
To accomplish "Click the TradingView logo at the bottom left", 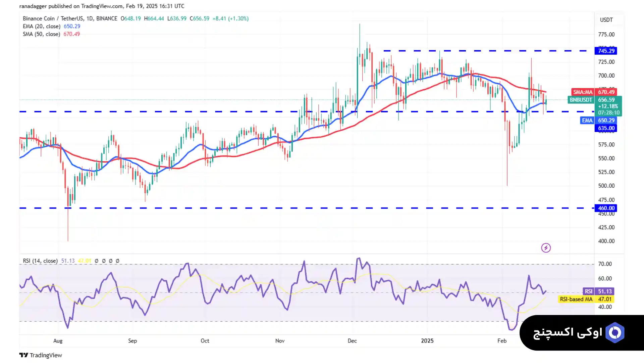I will point(41,355).
